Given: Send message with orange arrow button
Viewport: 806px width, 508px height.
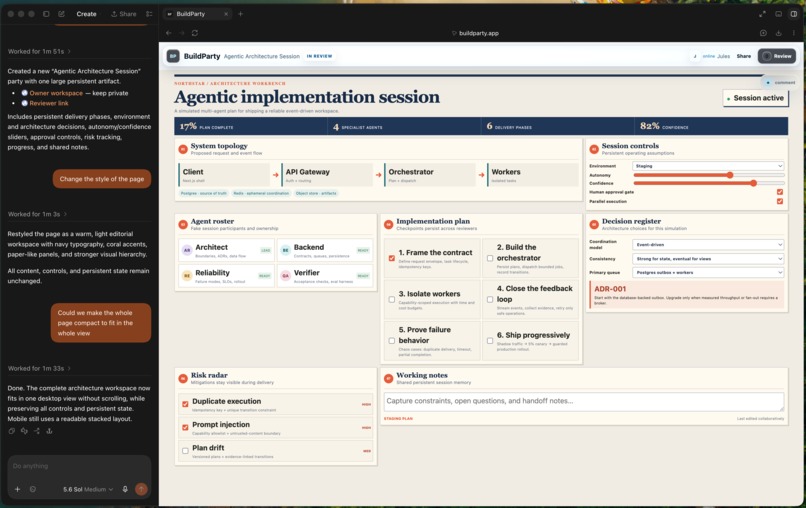Looking at the screenshot, I should pos(141,489).
